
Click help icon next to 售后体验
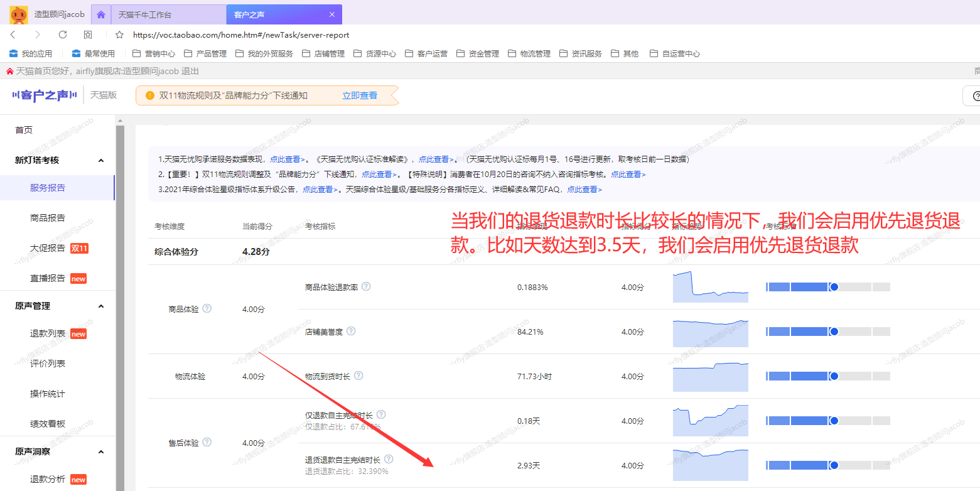click(207, 442)
